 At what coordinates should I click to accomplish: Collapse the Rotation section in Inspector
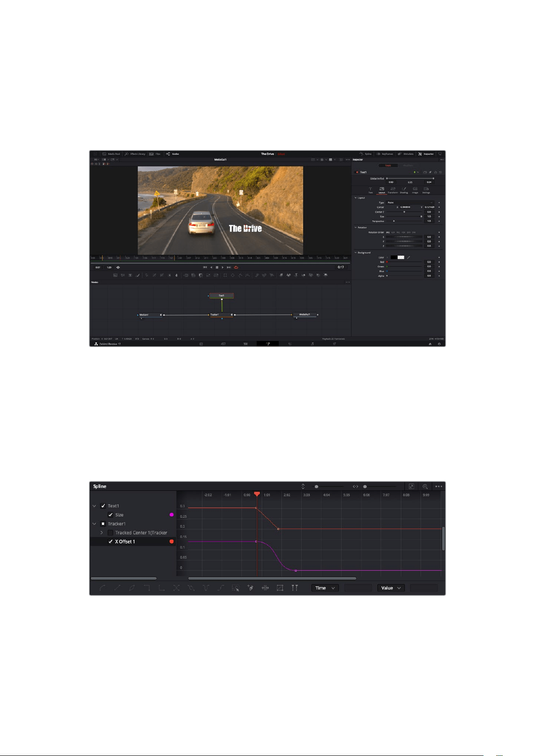[356, 227]
